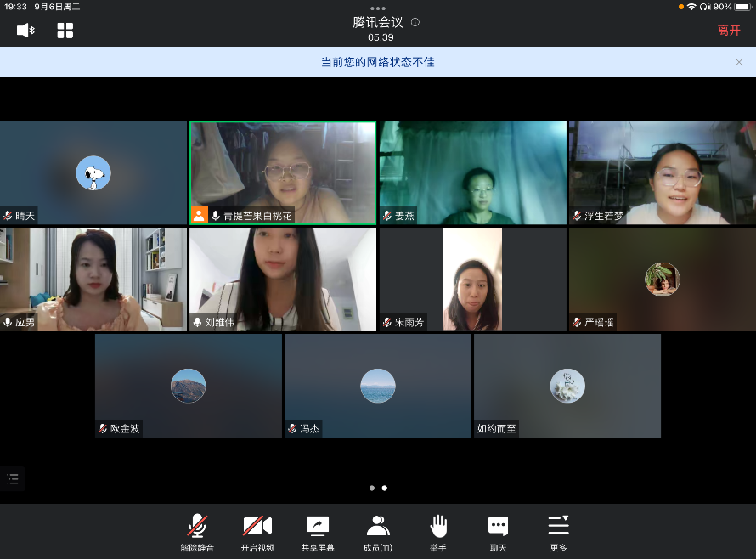
Task: Tap the mic icon beside 青提芒果白桃花
Action: [x=216, y=216]
